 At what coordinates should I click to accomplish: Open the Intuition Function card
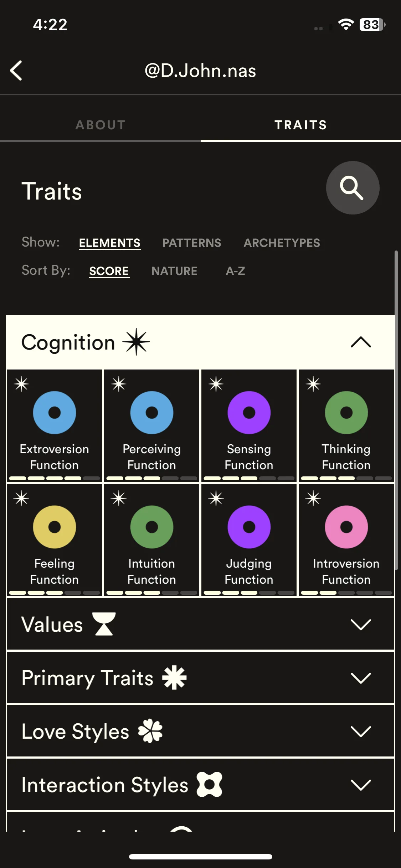click(x=152, y=539)
